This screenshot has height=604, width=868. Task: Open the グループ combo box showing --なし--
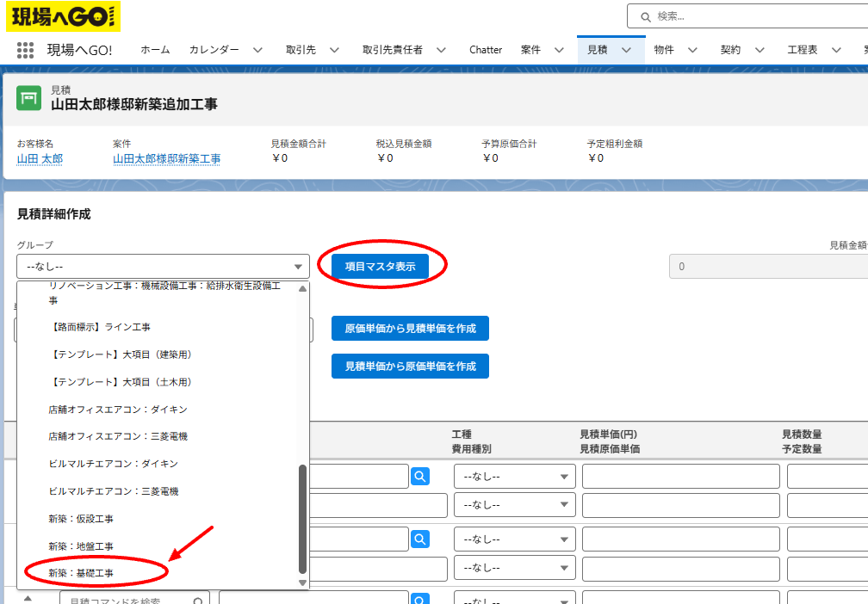coord(163,267)
